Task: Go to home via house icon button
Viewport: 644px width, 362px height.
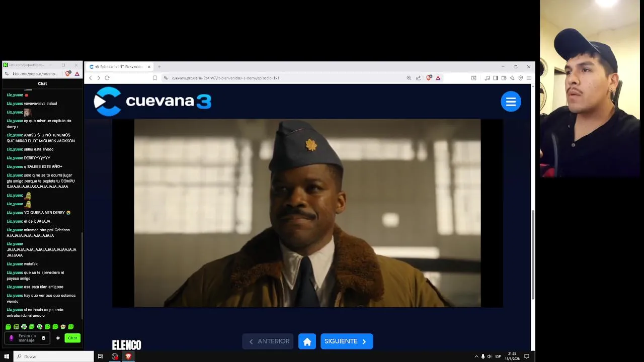Action: 307,341
